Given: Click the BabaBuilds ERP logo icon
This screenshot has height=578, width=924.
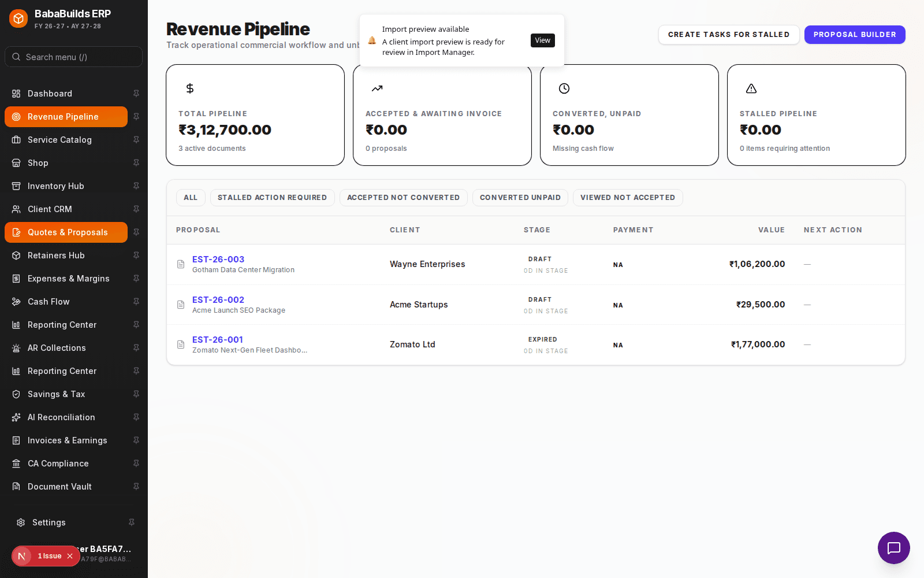Looking at the screenshot, I should tap(18, 18).
